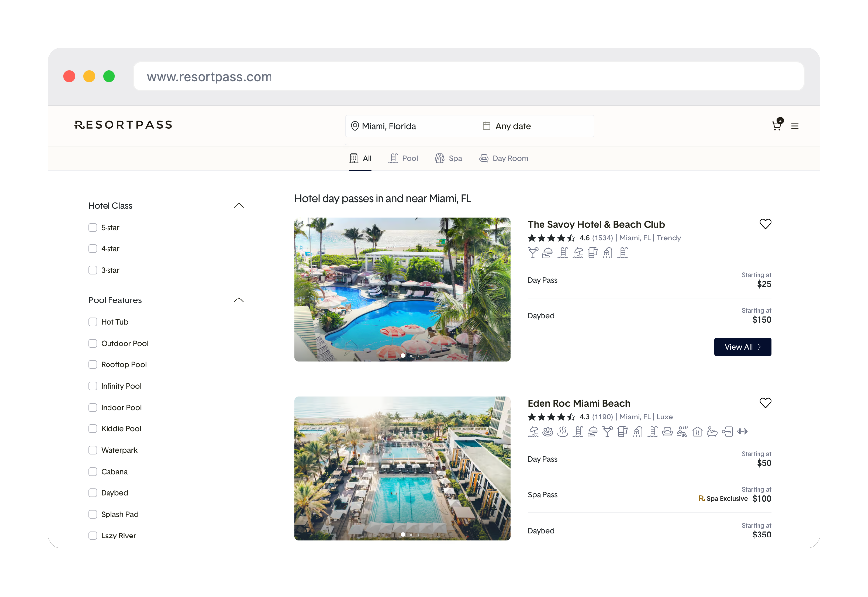Select the Kiddie Pool checkbox
Viewport: 868px width, 597px height.
coord(93,429)
